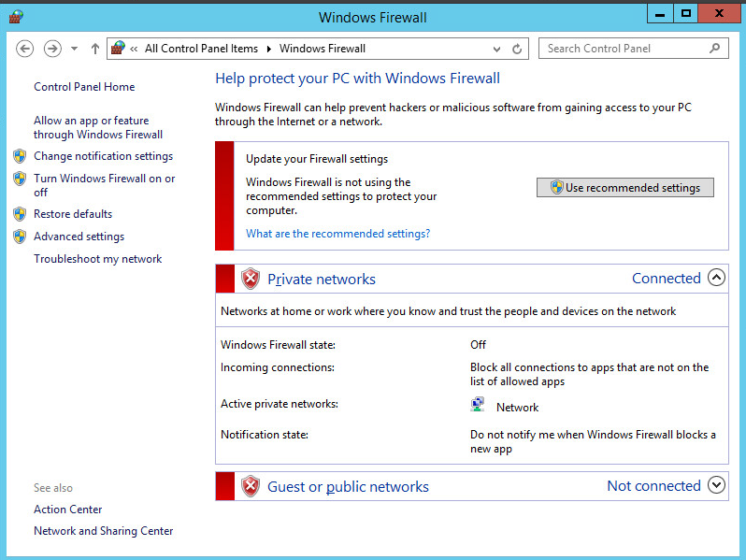Screen dimensions: 746x560
Task: Click Restore defaults link
Action: point(73,214)
